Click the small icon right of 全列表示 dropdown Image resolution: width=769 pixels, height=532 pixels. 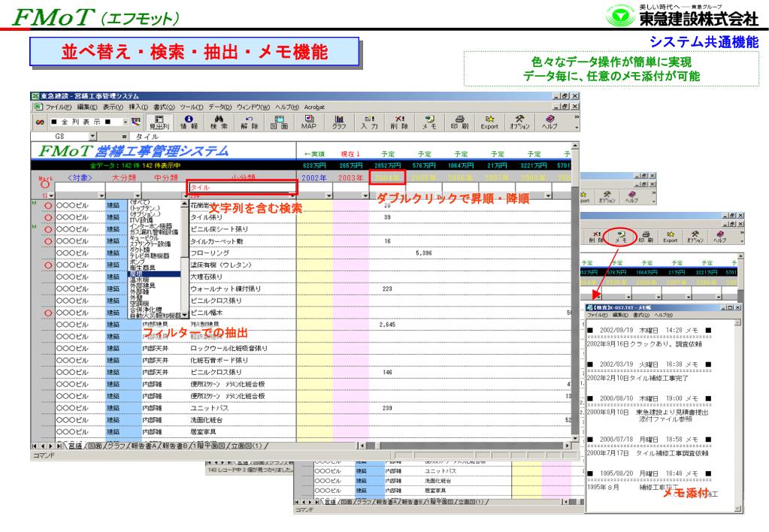[x=136, y=122]
